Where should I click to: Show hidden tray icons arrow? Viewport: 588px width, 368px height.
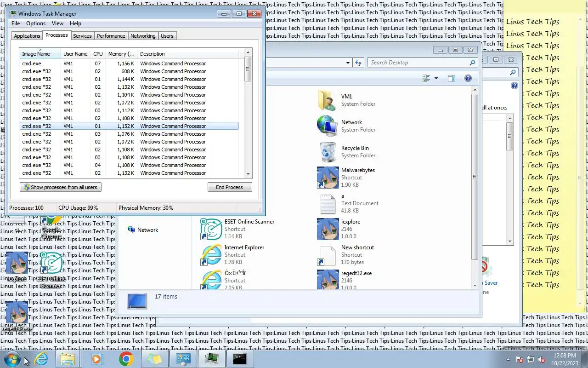click(x=508, y=359)
